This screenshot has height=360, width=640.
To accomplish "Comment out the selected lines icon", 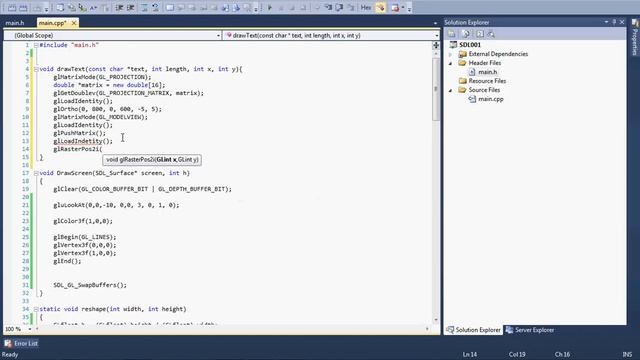I will point(144,8).
